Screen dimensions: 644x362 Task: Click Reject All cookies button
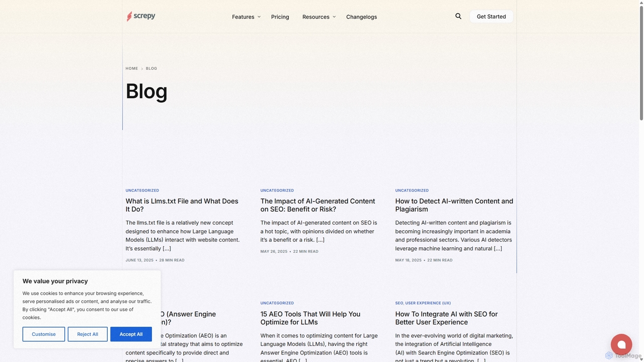[x=88, y=334]
